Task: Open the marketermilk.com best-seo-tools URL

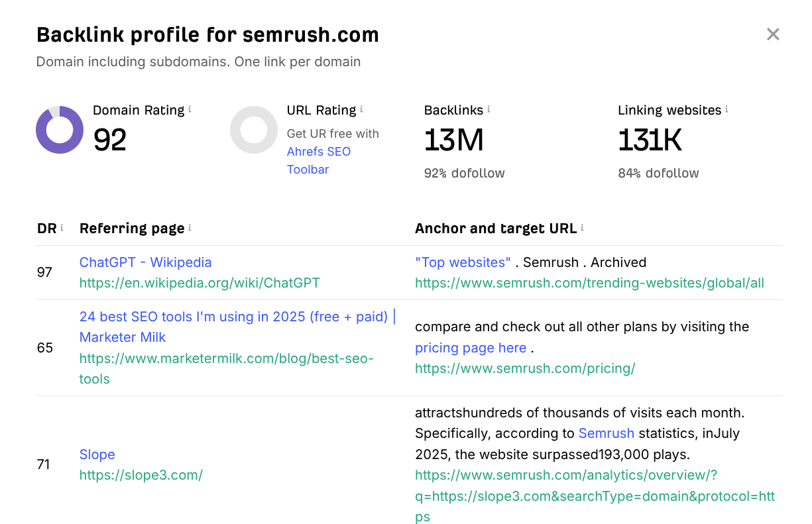Action: [226, 358]
